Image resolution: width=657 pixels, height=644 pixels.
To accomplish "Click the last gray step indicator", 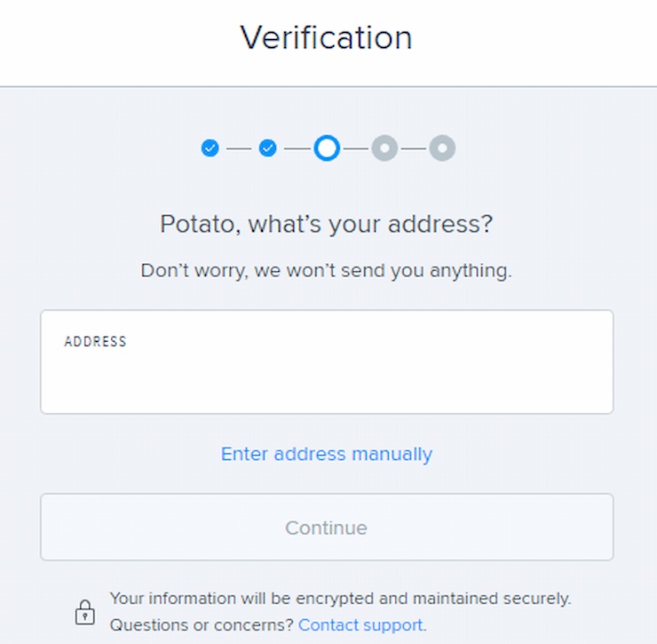I will point(442,148).
